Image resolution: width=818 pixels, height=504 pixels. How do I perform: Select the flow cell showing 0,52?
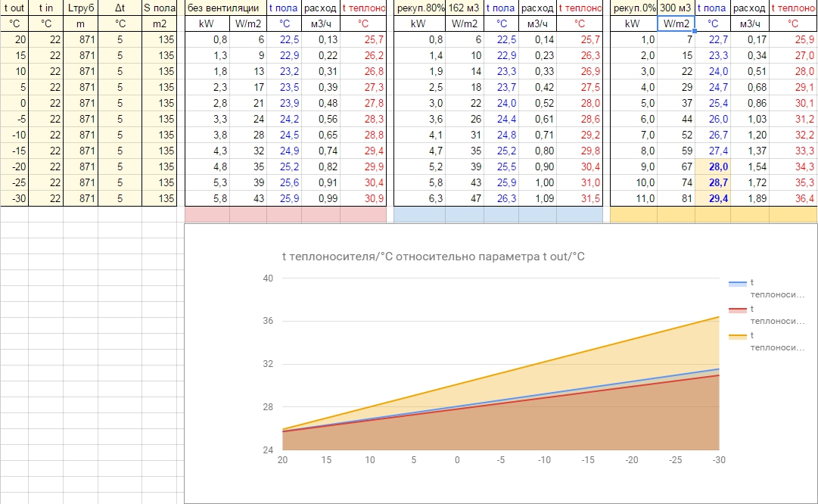537,104
